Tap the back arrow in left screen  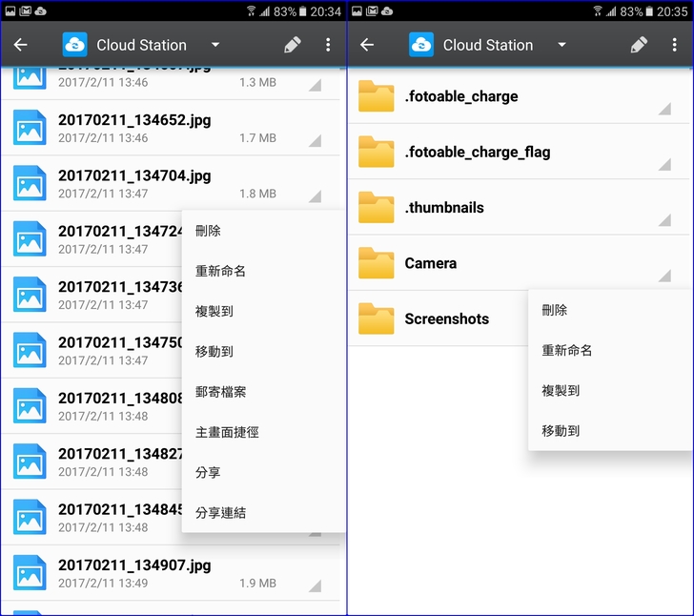[20, 45]
